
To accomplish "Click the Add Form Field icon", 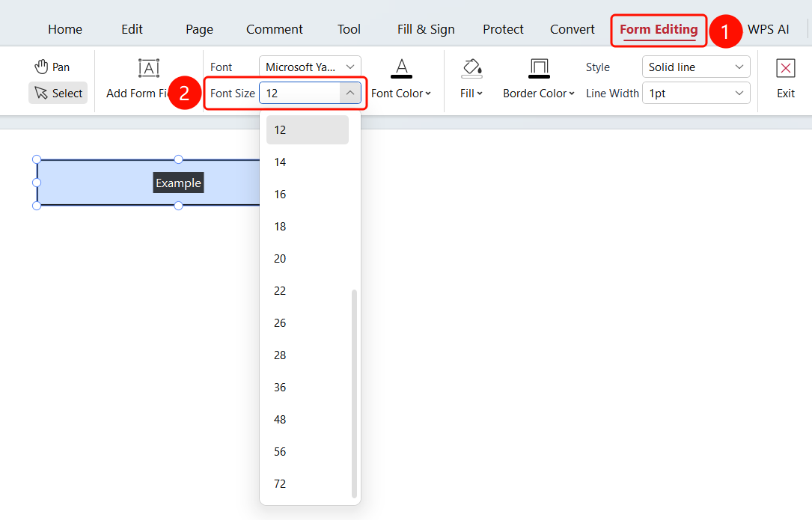I will click(x=149, y=68).
